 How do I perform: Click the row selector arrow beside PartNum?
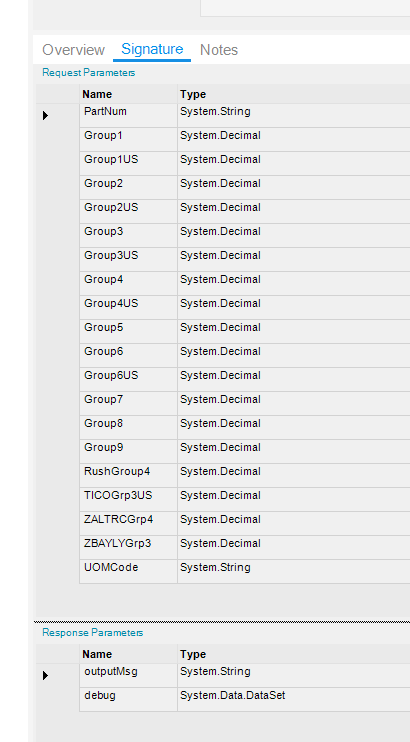point(45,115)
